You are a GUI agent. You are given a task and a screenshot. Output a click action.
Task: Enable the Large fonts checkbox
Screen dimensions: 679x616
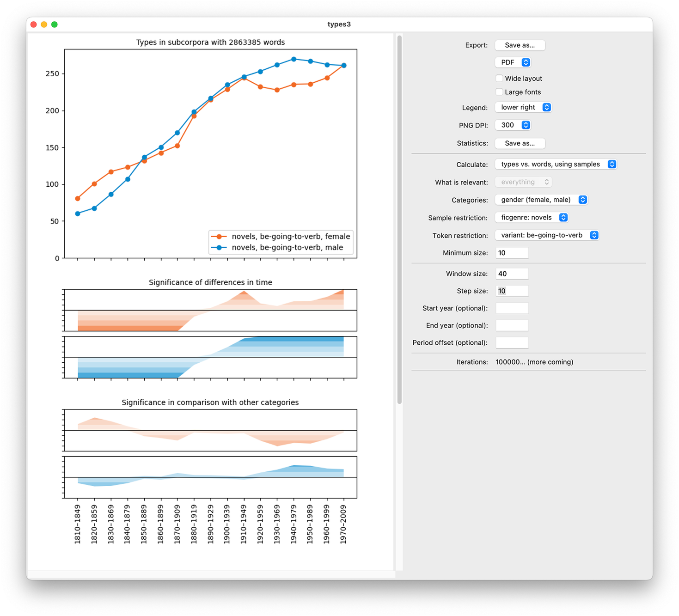tap(499, 92)
